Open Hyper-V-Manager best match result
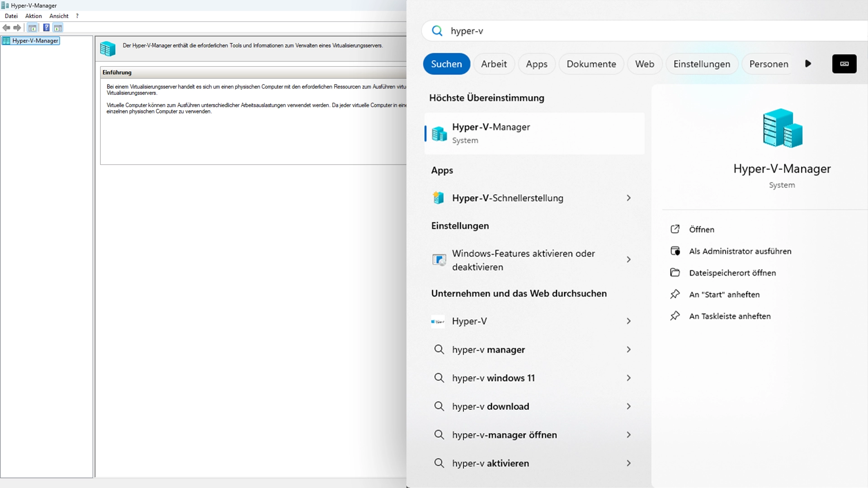The height and width of the screenshot is (488, 868). pos(534,133)
